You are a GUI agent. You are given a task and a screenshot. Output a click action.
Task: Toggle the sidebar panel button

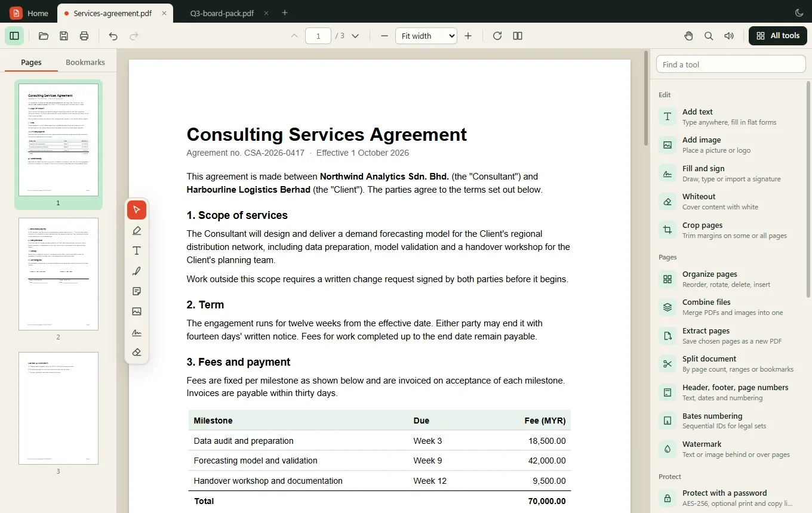(15, 36)
